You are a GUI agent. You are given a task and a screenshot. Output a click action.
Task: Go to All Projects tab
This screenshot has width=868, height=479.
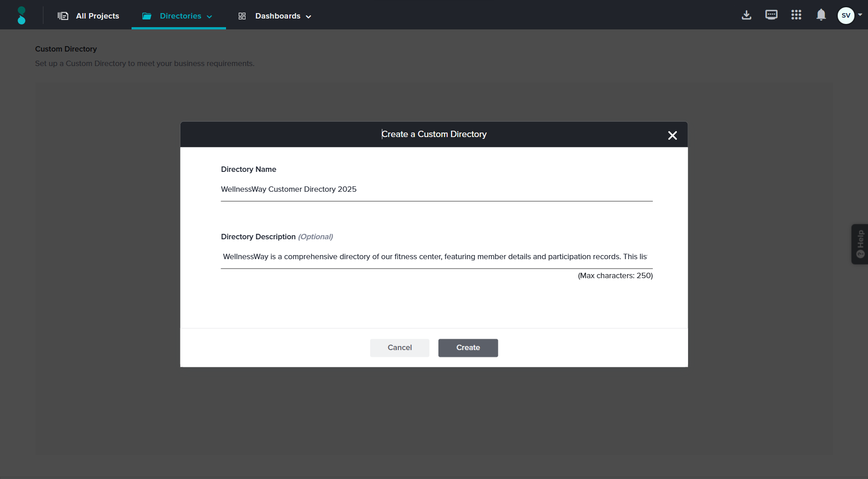tap(97, 16)
